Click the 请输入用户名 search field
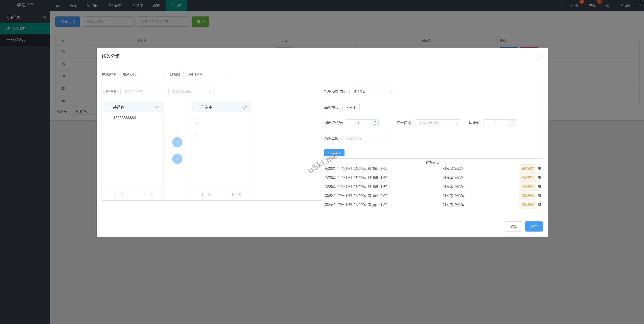The width and height of the screenshot is (644, 324). point(143,92)
